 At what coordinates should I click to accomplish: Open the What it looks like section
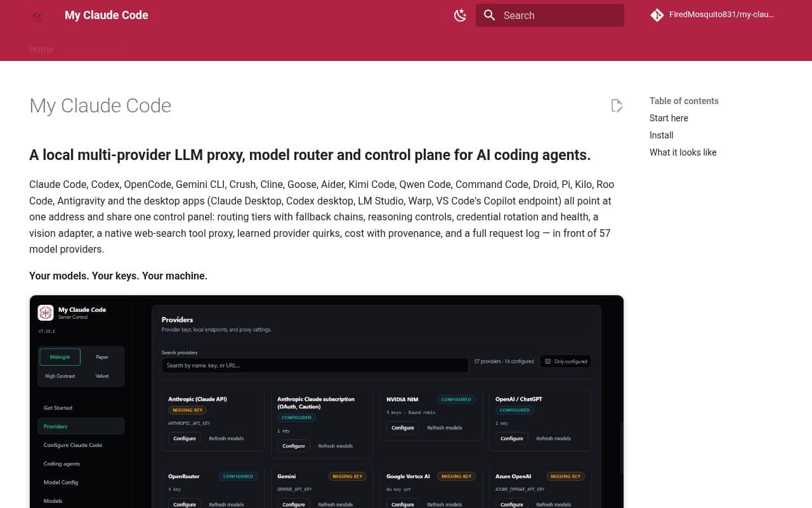(x=683, y=152)
